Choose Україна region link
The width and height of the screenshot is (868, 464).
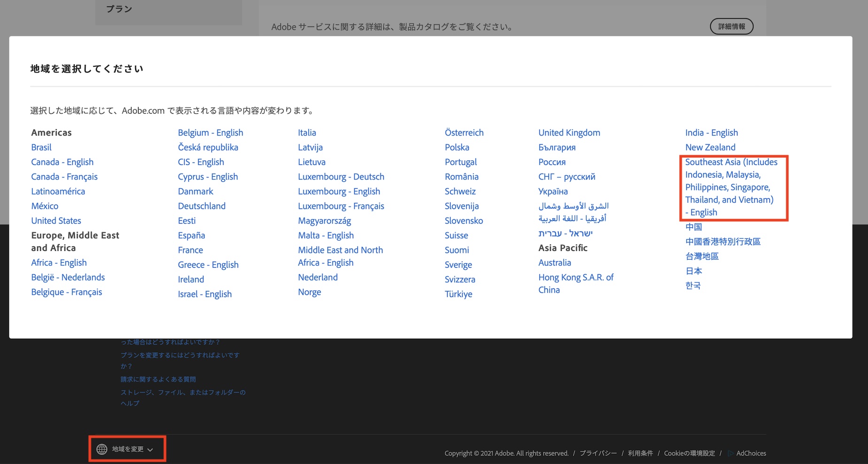coord(553,192)
